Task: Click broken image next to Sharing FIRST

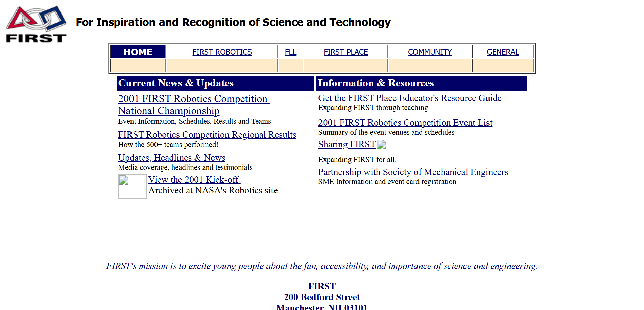Action: coord(420,147)
